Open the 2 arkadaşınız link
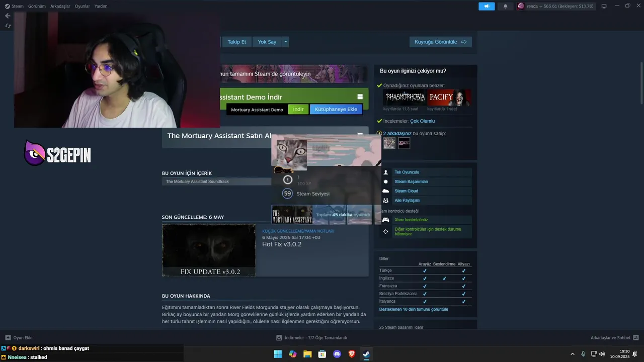The width and height of the screenshot is (644, 362). [x=397, y=133]
